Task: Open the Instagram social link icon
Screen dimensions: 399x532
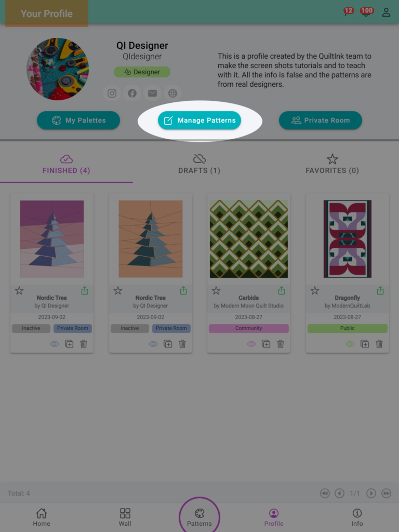Action: tap(112, 94)
